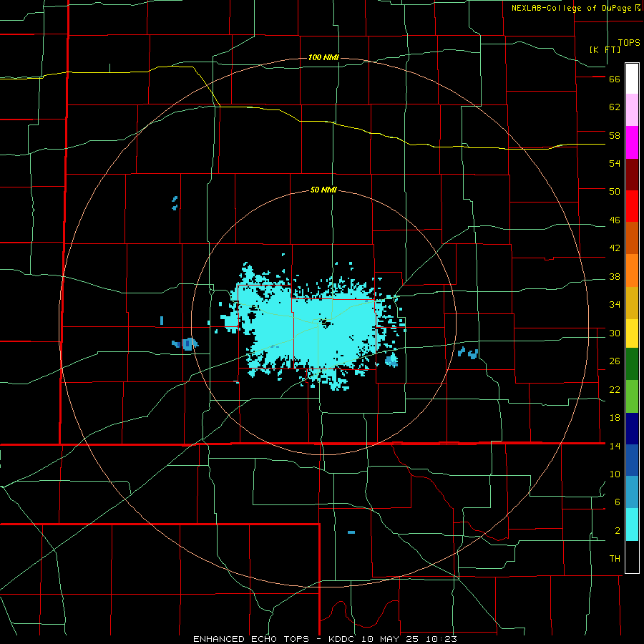
Task: Click the '42' legend value
Action: click(615, 248)
